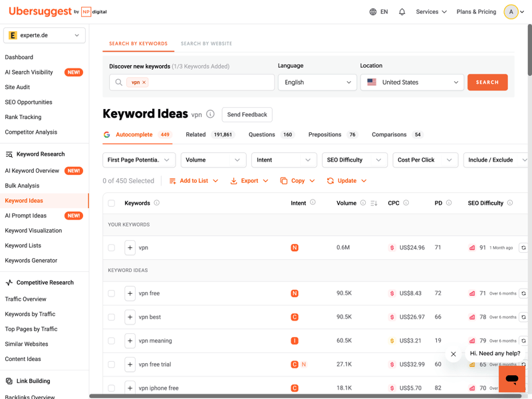Click the globe language icon in header
The height and width of the screenshot is (399, 532).
pyautogui.click(x=373, y=12)
